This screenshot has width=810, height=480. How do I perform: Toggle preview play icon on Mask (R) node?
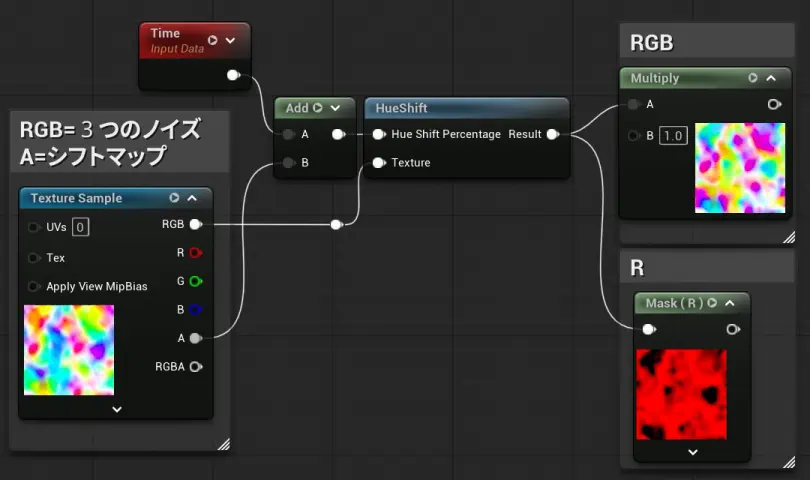pos(712,303)
